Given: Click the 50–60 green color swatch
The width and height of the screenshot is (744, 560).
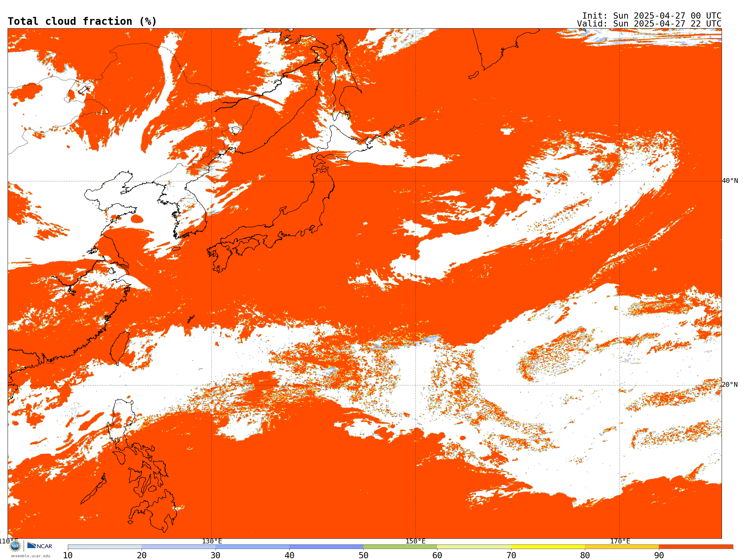Looking at the screenshot, I should [400, 547].
